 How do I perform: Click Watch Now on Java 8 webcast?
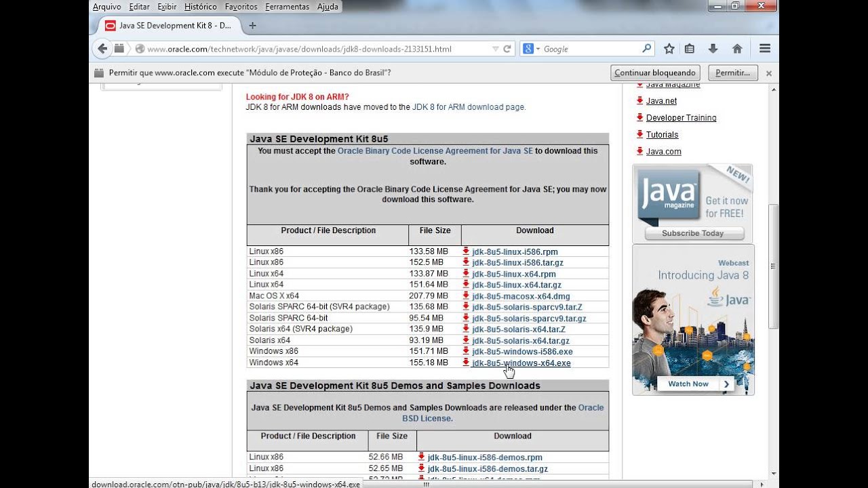click(696, 384)
